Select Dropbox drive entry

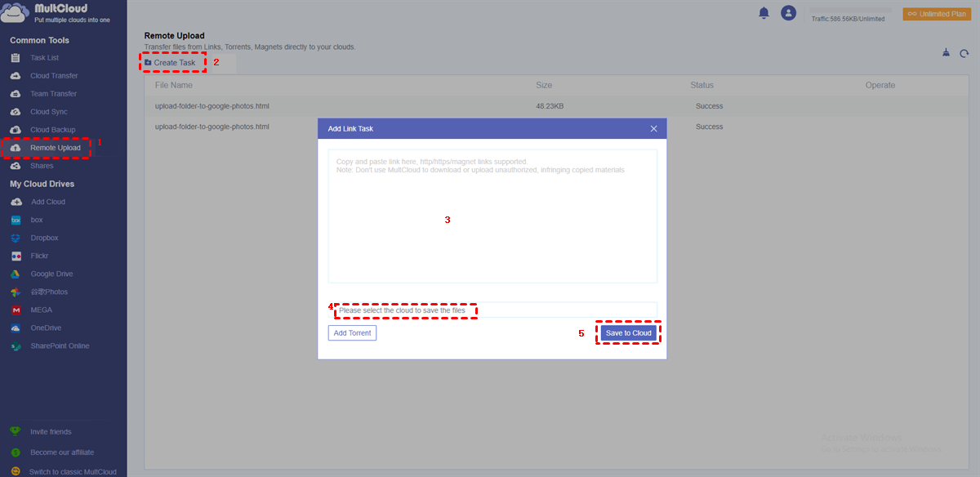pos(44,238)
